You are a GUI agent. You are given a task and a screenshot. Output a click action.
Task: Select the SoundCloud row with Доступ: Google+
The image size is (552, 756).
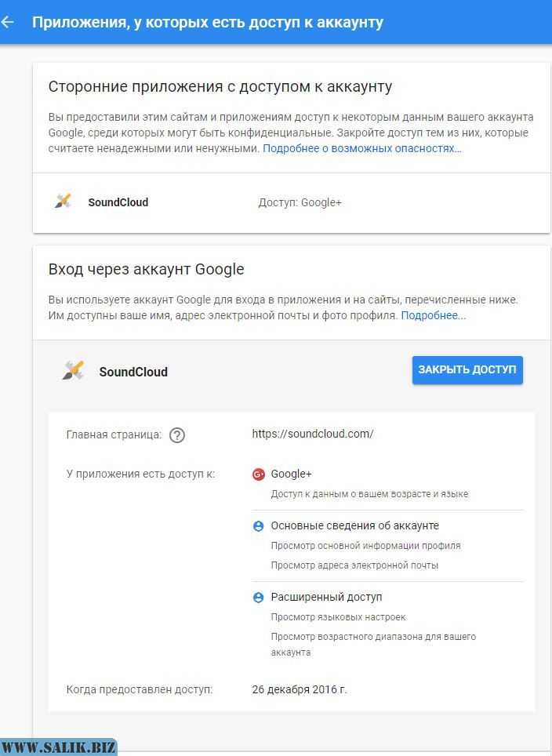click(292, 202)
